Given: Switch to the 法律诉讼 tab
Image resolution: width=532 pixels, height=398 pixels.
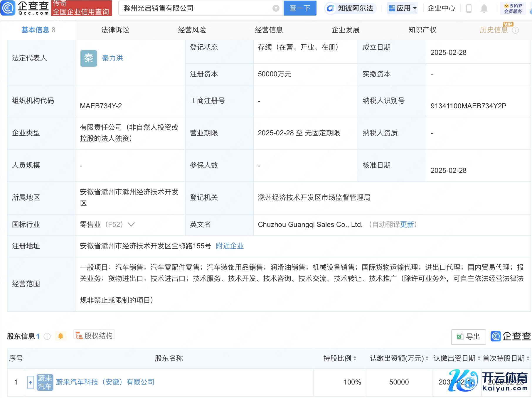Looking at the screenshot, I should click(115, 30).
